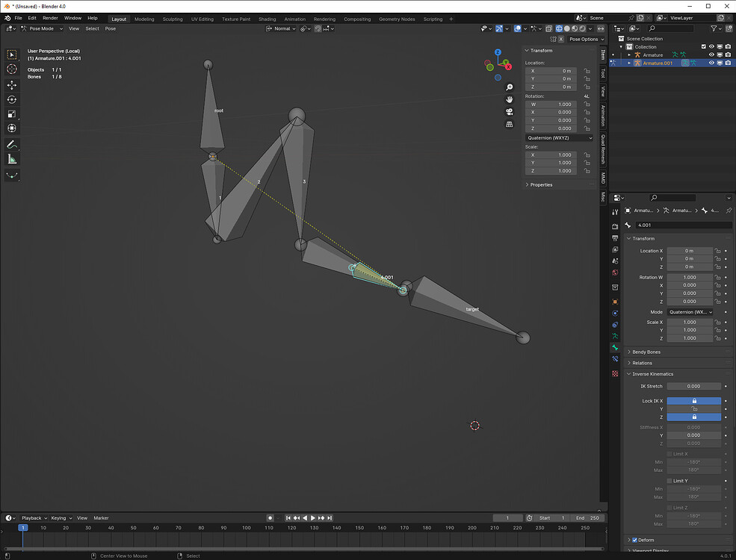This screenshot has height=560, width=736.
Task: Click the IK Stretch slider field
Action: pos(693,386)
